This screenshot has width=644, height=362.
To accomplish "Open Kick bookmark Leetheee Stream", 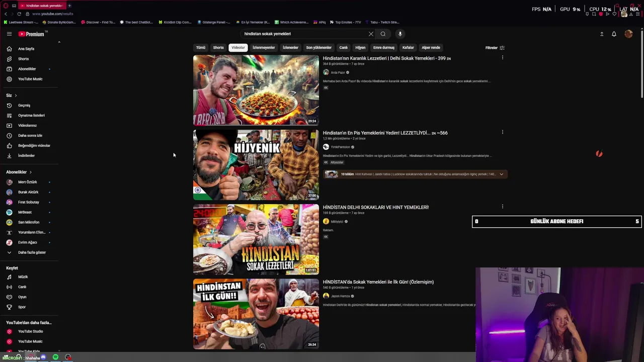I will [21, 22].
